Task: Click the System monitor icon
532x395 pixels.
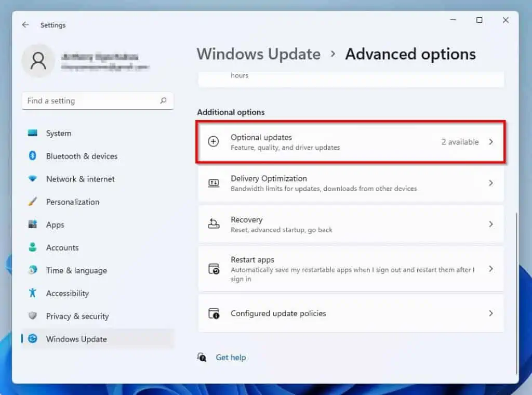Action: point(33,133)
